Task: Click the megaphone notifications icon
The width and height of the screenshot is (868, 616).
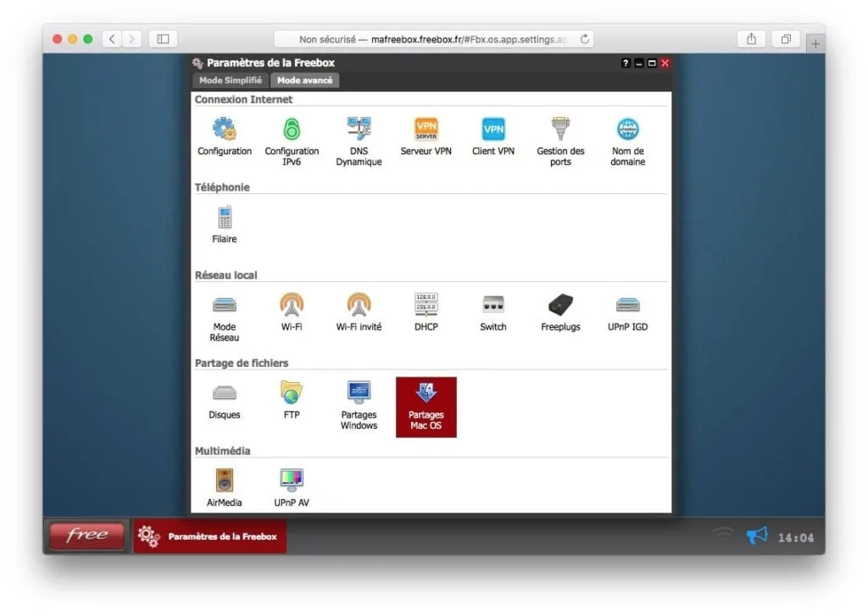Action: 757,536
